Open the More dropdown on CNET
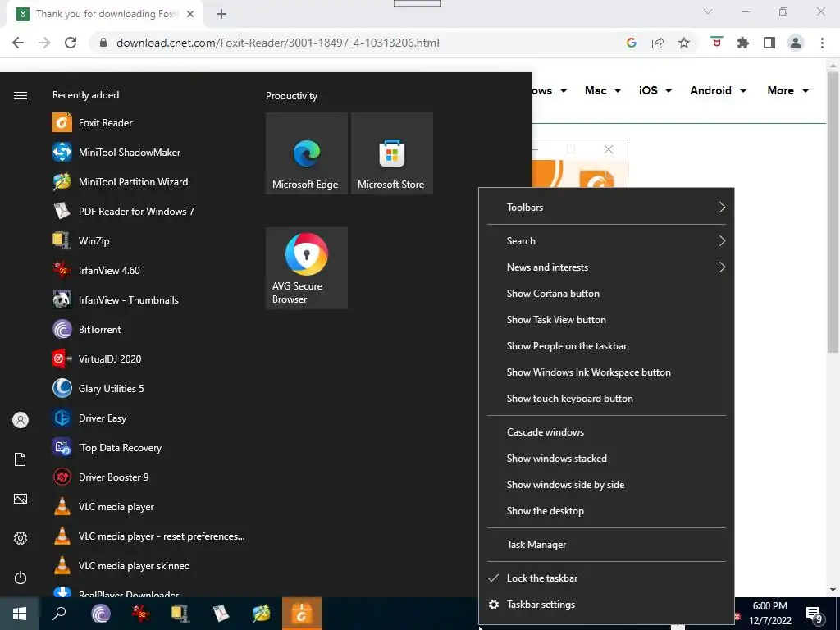The width and height of the screenshot is (840, 630). [x=787, y=90]
